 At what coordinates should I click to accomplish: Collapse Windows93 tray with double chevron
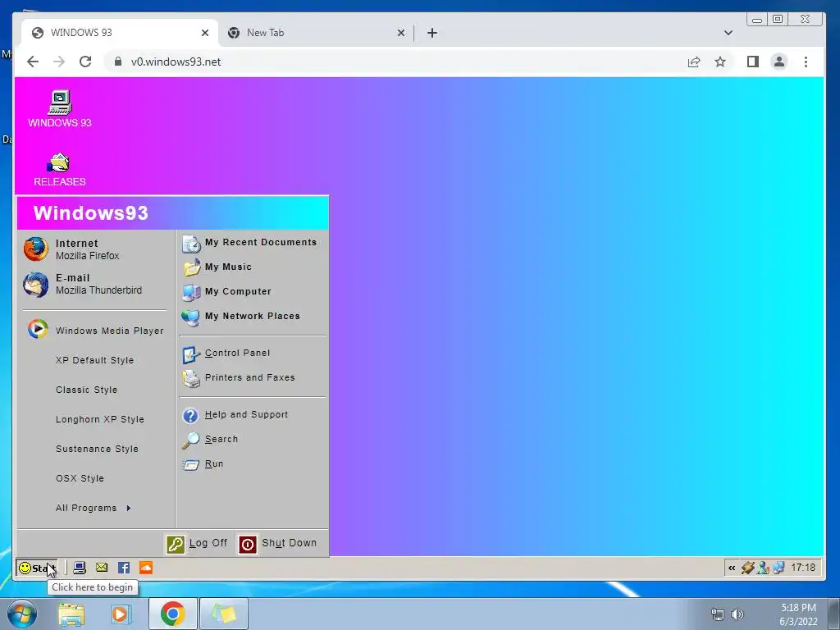732,568
